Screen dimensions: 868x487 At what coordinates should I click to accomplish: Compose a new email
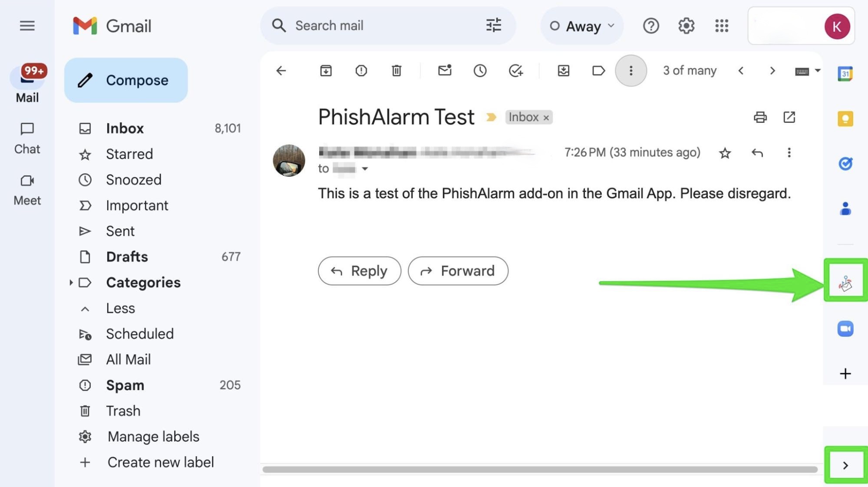click(x=126, y=80)
